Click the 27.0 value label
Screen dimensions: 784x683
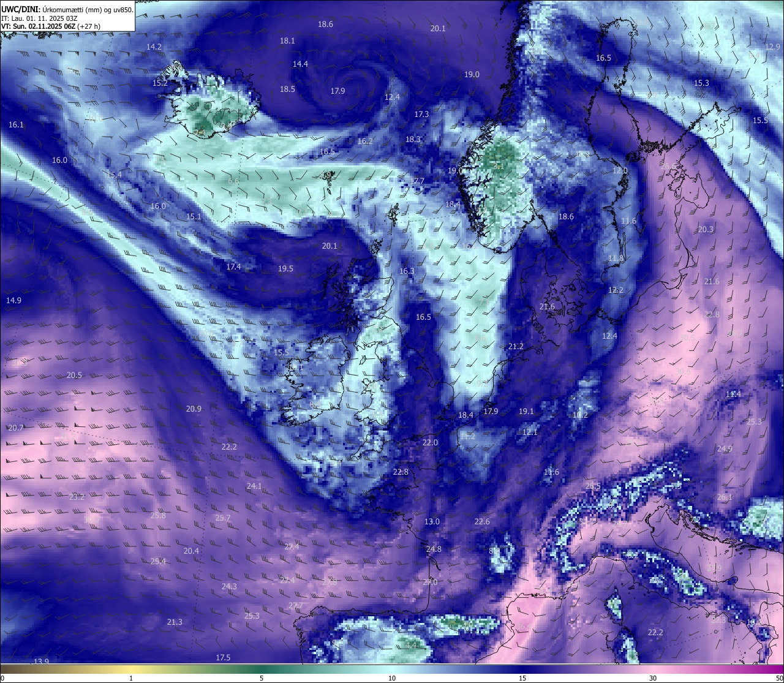[431, 582]
